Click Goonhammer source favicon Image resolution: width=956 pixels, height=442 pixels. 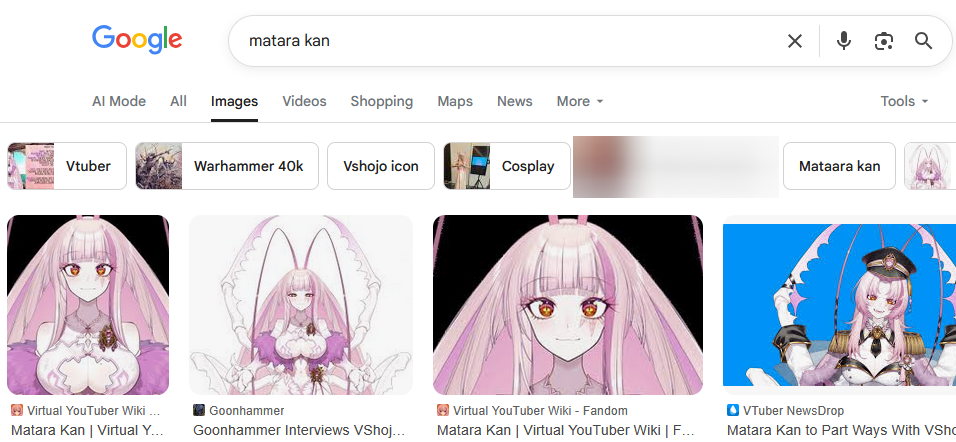tap(199, 410)
